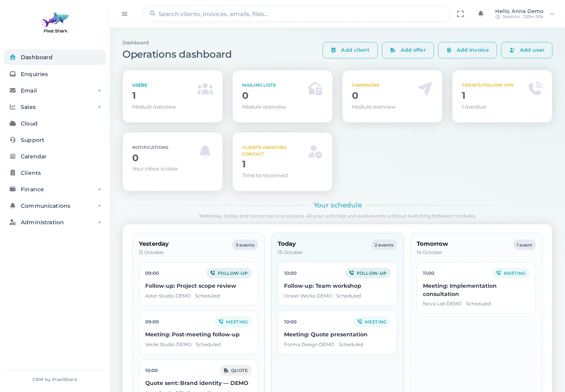Navigate to Clients in sidebar
565x392 pixels.
click(55, 173)
